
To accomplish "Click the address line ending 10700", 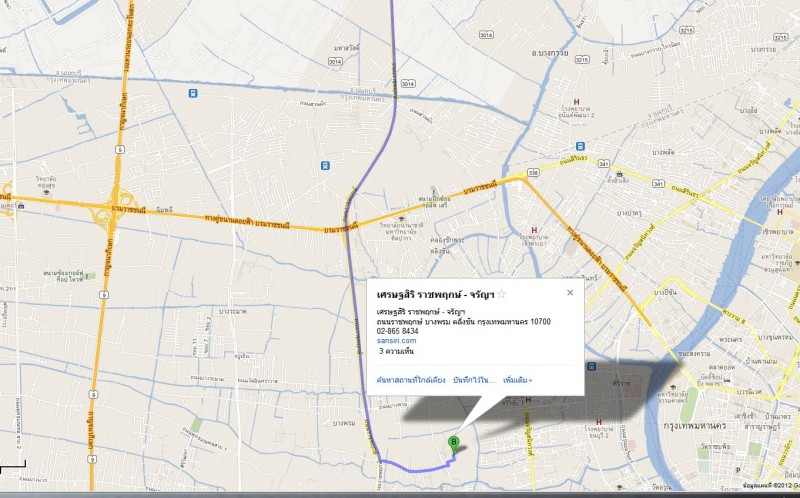I will tap(463, 321).
